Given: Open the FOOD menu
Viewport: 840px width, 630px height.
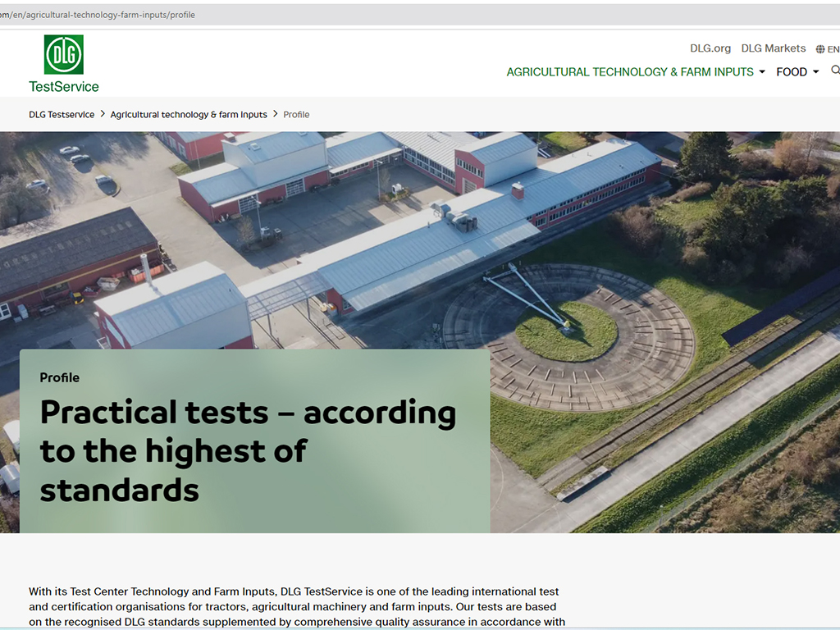Looking at the screenshot, I should tap(791, 72).
